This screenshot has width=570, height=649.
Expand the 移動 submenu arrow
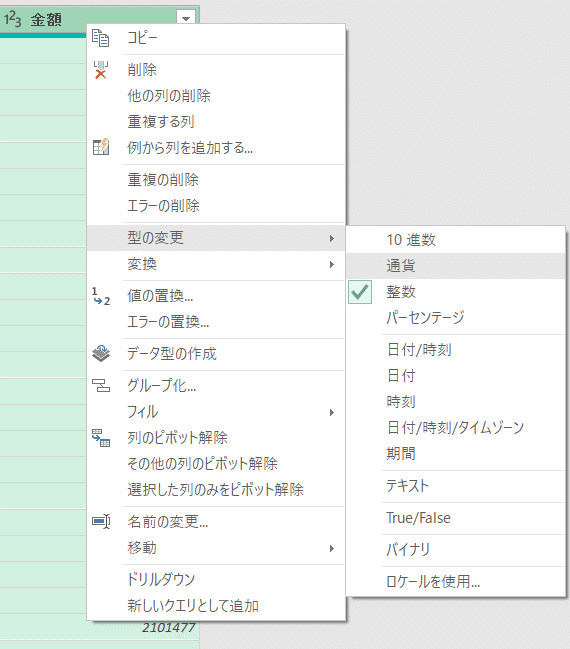tap(332, 548)
